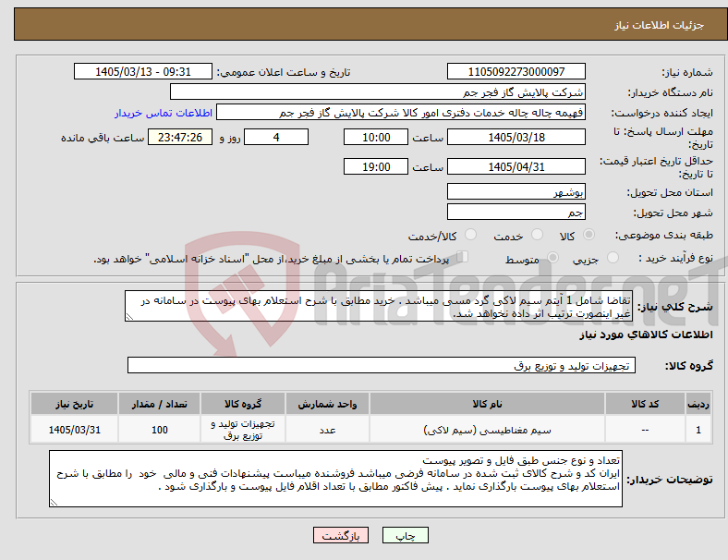Click the نام کالا column header
Screen dimensions: 728x560
[x=487, y=404]
